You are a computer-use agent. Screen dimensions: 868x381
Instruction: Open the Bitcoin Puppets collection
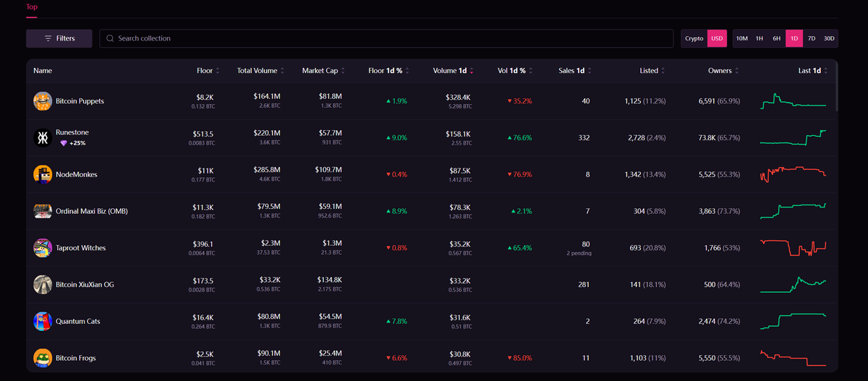click(80, 101)
